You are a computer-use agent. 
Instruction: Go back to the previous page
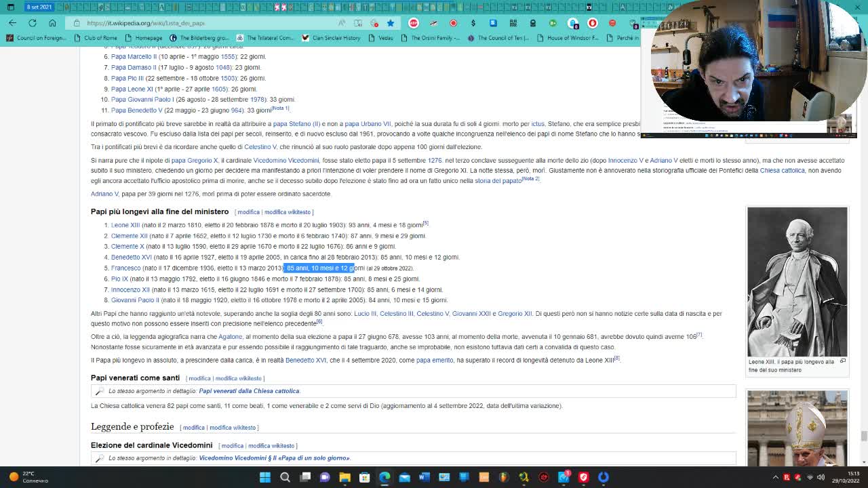coord(12,22)
